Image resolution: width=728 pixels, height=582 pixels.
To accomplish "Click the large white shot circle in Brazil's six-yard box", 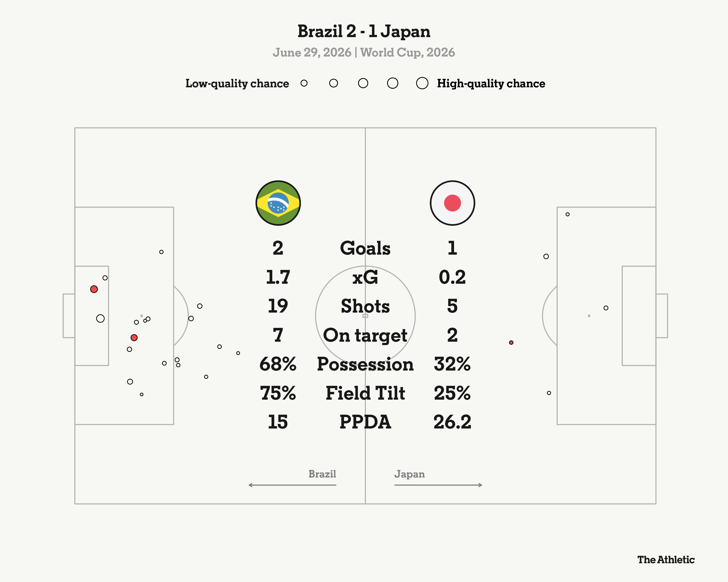I will pos(100,318).
